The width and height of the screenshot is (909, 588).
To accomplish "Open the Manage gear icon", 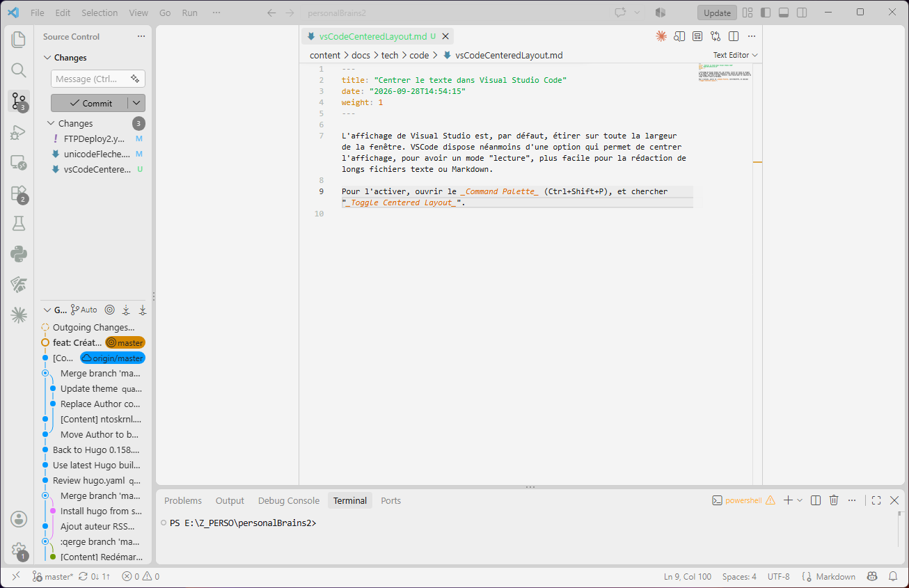I will click(x=19, y=550).
